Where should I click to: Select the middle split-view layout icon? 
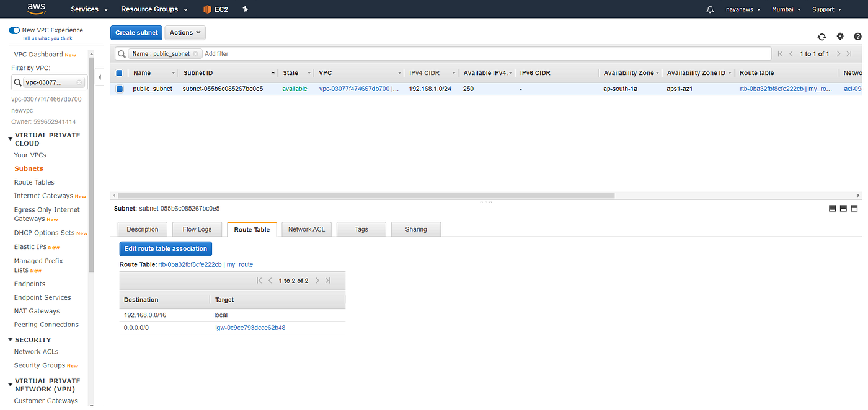click(843, 208)
